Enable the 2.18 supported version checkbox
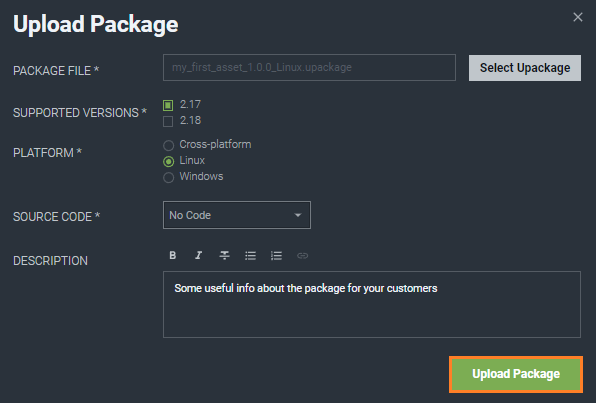Viewport: 596px width, 403px height. click(x=168, y=121)
